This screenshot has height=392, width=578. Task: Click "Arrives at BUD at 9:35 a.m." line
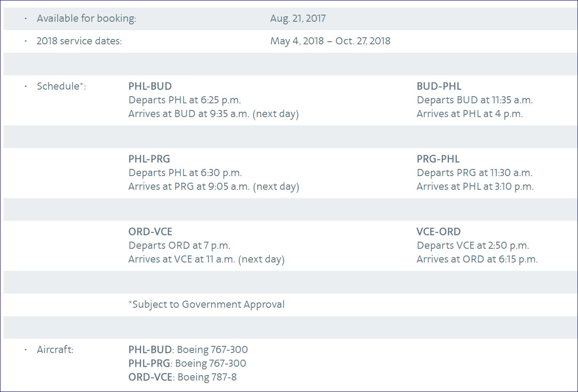(213, 114)
